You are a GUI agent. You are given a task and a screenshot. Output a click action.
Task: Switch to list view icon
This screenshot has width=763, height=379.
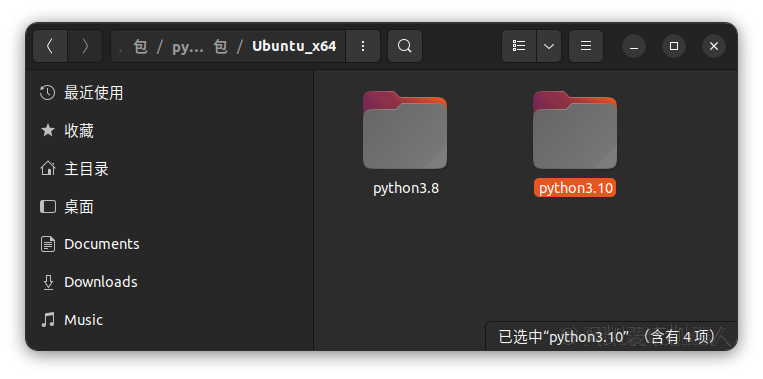(519, 46)
